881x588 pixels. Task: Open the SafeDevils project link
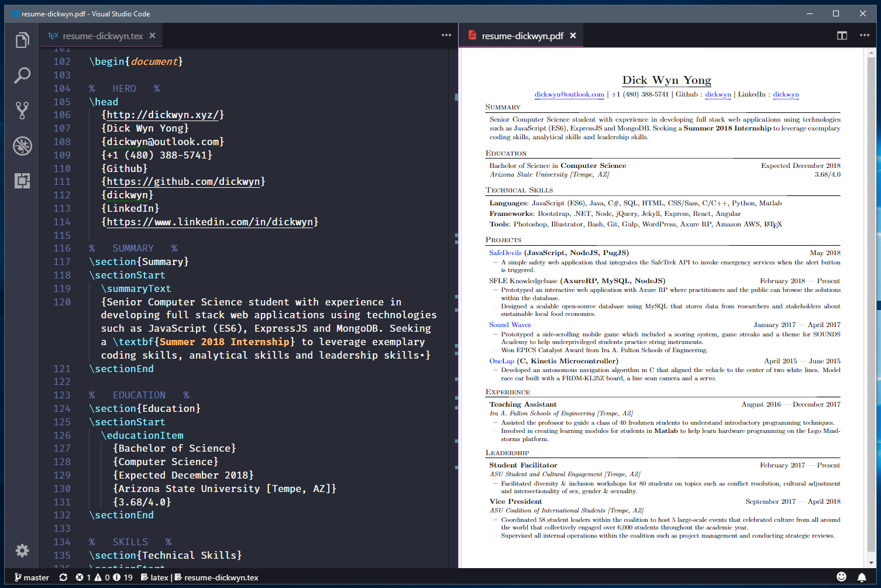pos(505,253)
